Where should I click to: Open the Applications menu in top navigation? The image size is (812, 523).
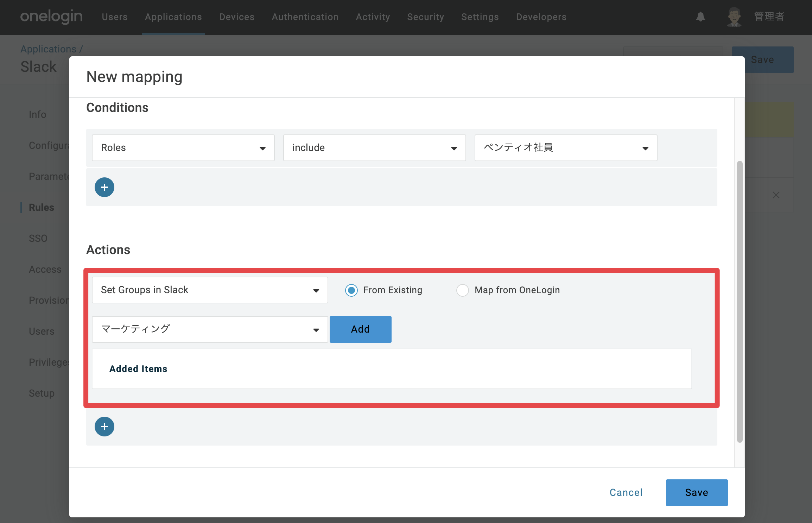[173, 17]
